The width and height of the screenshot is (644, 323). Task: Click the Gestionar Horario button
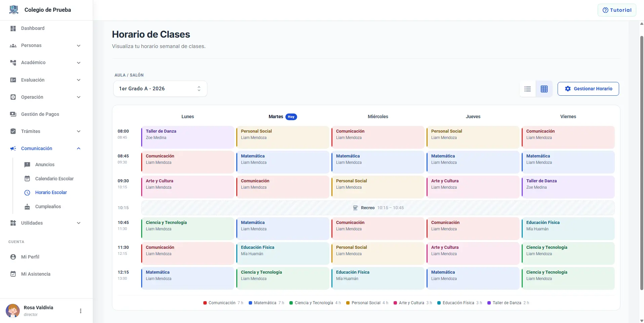tap(588, 89)
